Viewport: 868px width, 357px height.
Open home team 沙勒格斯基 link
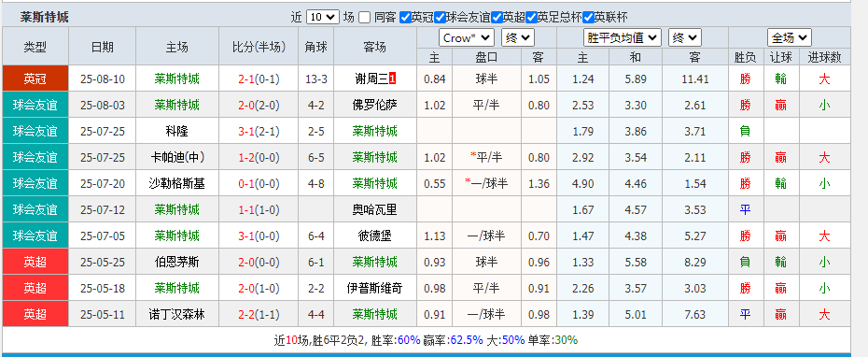click(x=176, y=183)
